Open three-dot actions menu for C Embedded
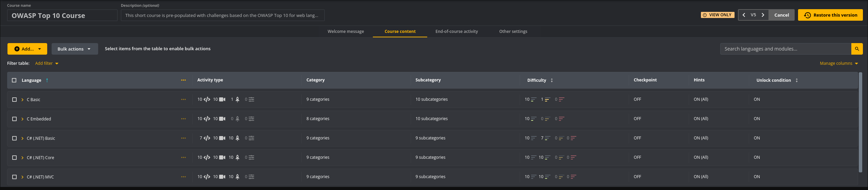 [x=183, y=119]
